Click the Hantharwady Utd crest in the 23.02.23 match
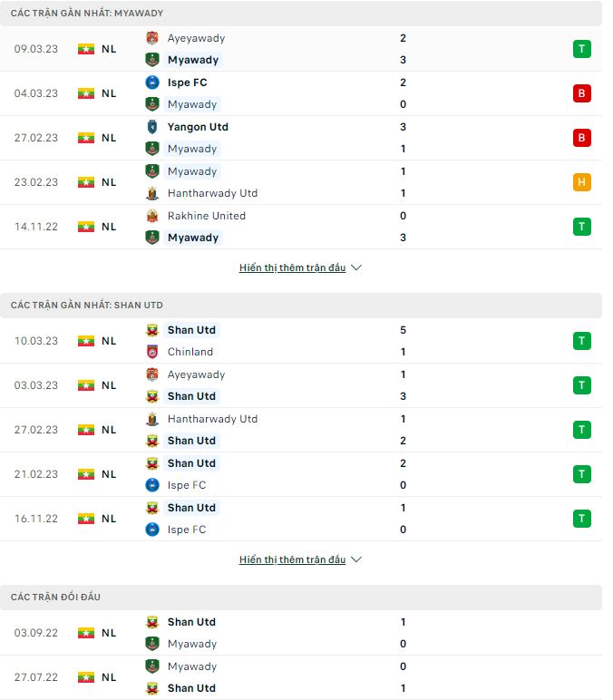This screenshot has height=700, width=613. 152,193
